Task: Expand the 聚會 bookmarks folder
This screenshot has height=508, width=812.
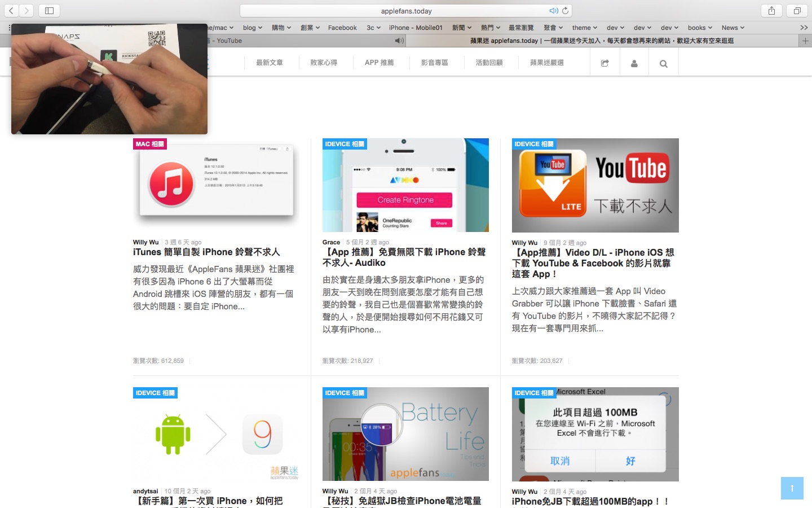Action: tap(553, 28)
